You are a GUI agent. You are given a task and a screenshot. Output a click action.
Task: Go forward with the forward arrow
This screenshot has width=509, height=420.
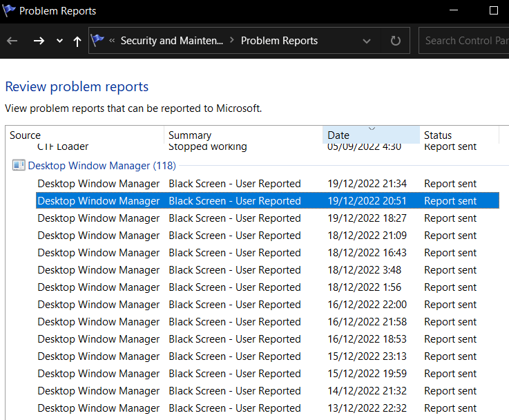(39, 41)
